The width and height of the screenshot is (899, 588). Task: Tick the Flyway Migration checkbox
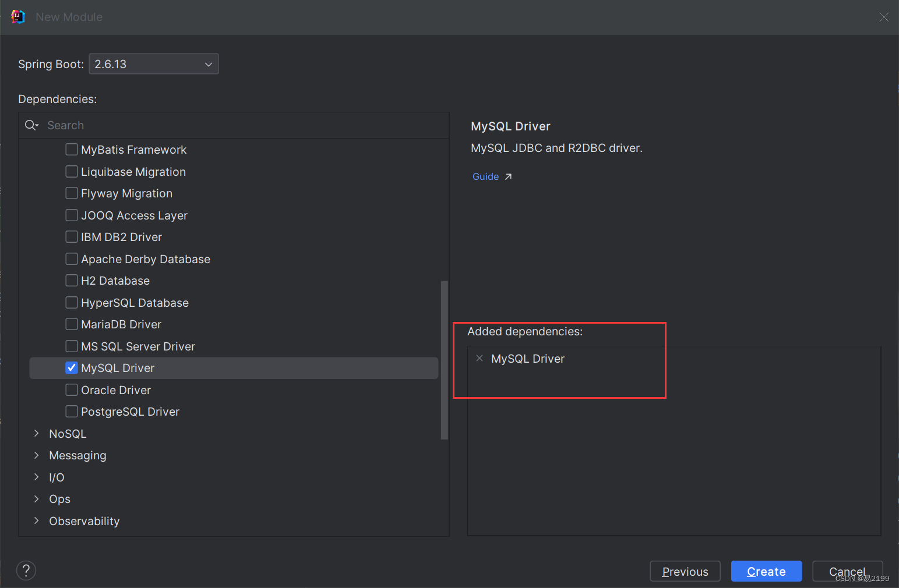[72, 193]
